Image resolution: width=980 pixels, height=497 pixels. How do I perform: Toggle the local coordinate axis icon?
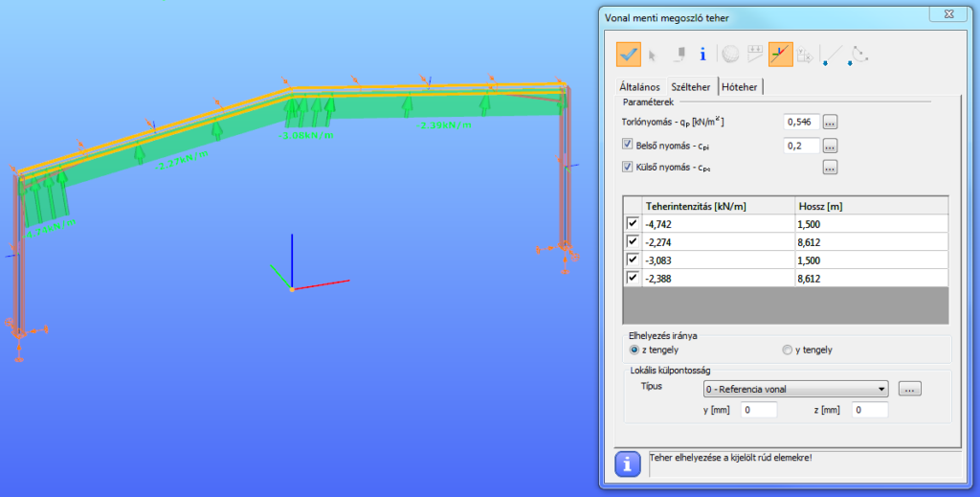click(780, 55)
